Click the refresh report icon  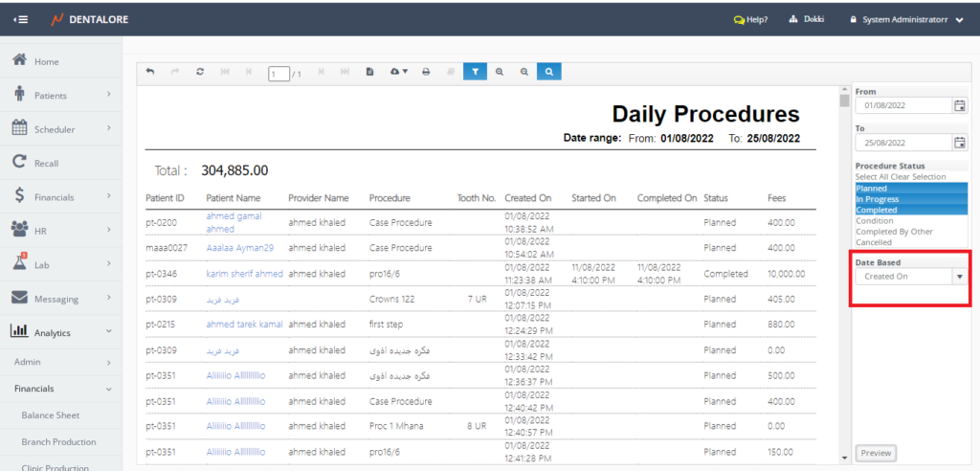click(x=199, y=72)
